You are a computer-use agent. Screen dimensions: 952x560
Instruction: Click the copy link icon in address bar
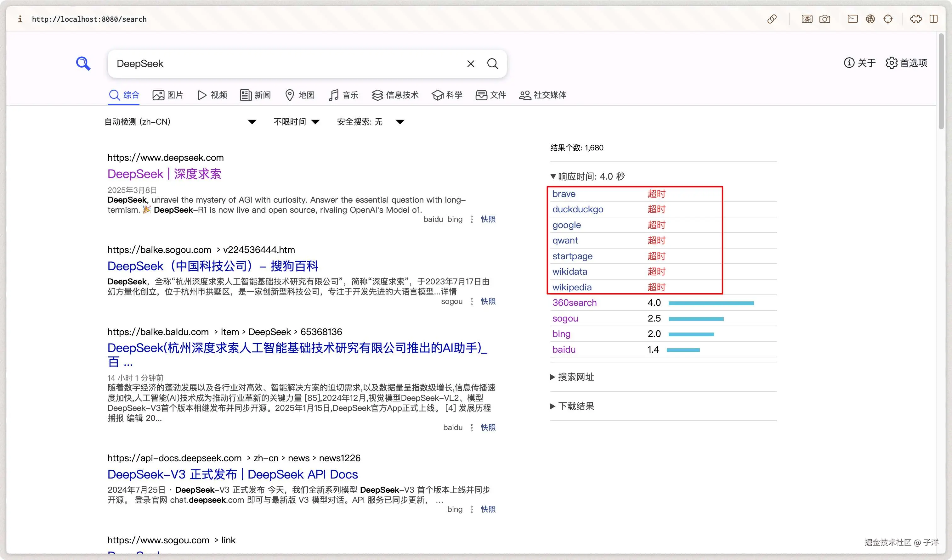772,19
